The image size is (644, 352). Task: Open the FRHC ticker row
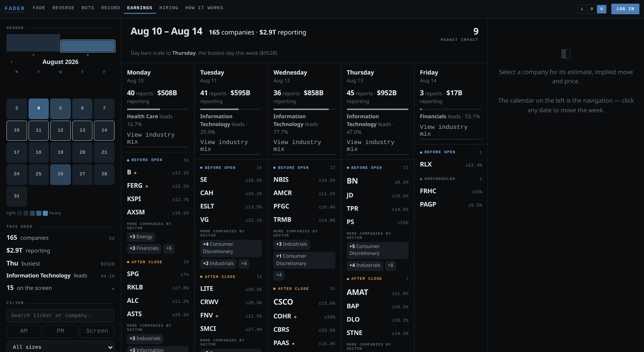pyautogui.click(x=451, y=191)
